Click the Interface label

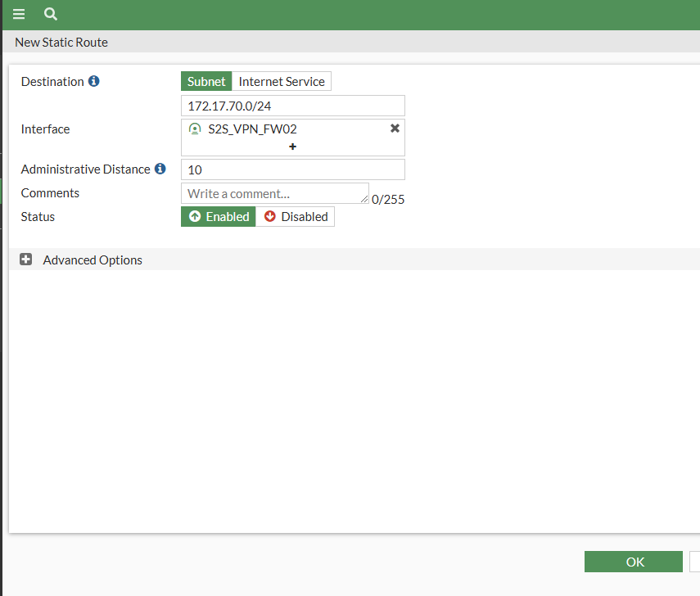pos(45,129)
